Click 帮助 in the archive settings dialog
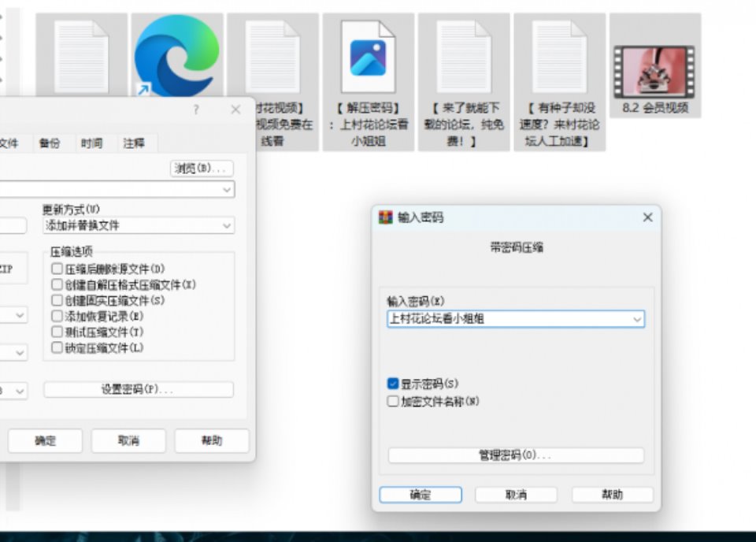Image resolution: width=756 pixels, height=542 pixels. coord(212,440)
